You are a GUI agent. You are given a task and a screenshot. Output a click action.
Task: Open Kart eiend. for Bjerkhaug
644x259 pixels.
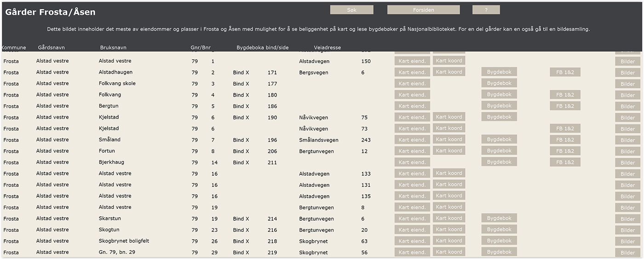pos(412,162)
